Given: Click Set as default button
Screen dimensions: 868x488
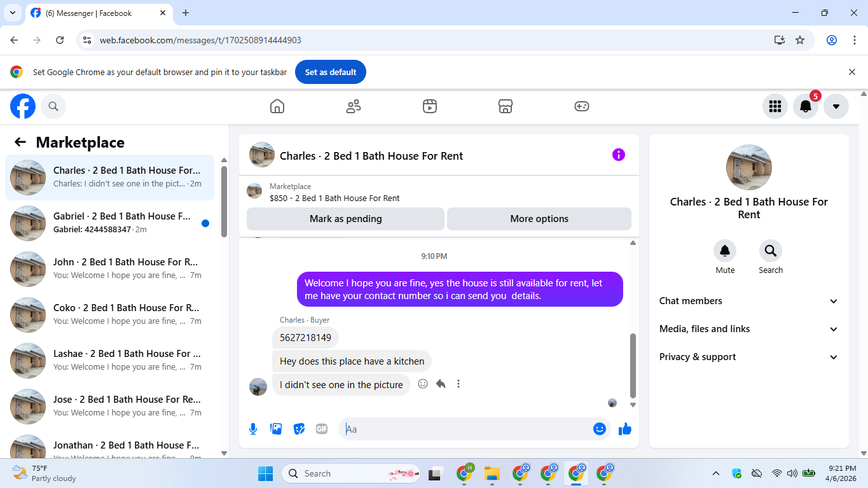Looking at the screenshot, I should pyautogui.click(x=331, y=73).
